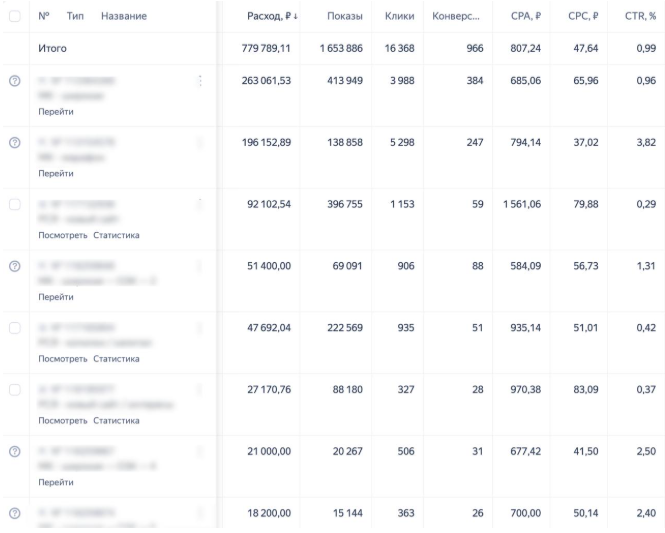This screenshot has width=665, height=533.
Task: Click the question-mark icon in the 21 000,00 row
Action: tap(14, 451)
